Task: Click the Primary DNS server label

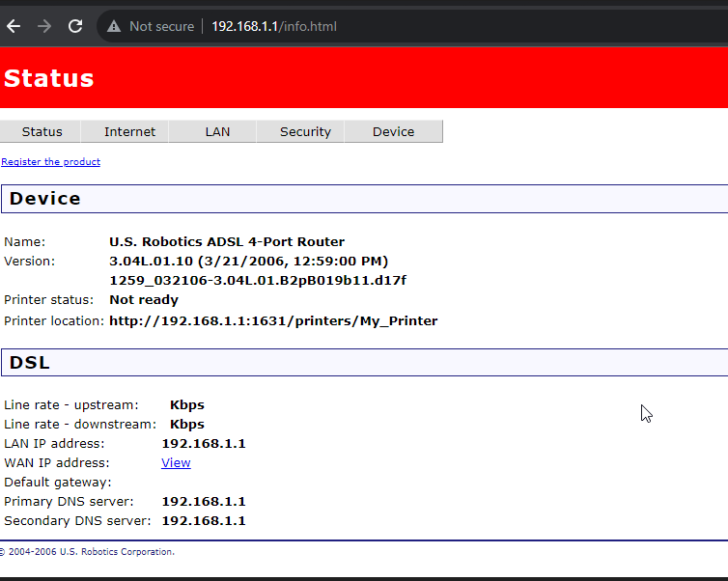Action: tap(69, 502)
